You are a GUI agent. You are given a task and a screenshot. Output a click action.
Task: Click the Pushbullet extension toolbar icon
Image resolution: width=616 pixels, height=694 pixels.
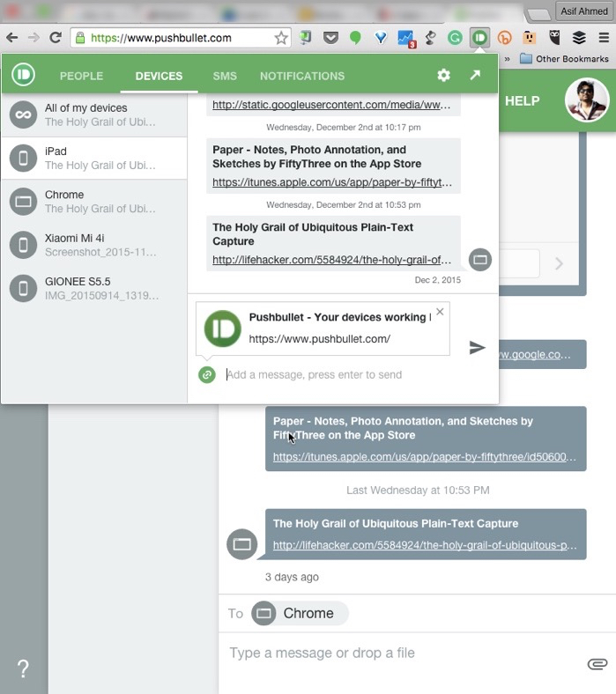[479, 38]
